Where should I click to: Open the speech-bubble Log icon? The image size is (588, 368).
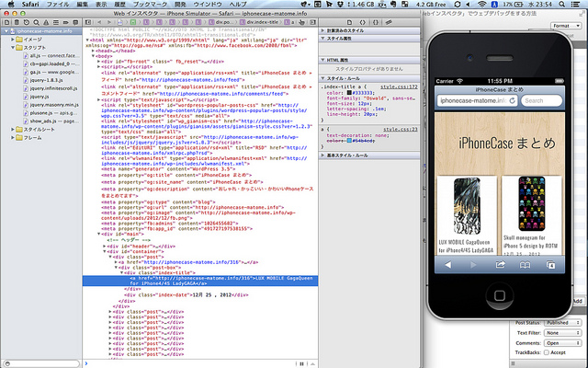(75, 22)
